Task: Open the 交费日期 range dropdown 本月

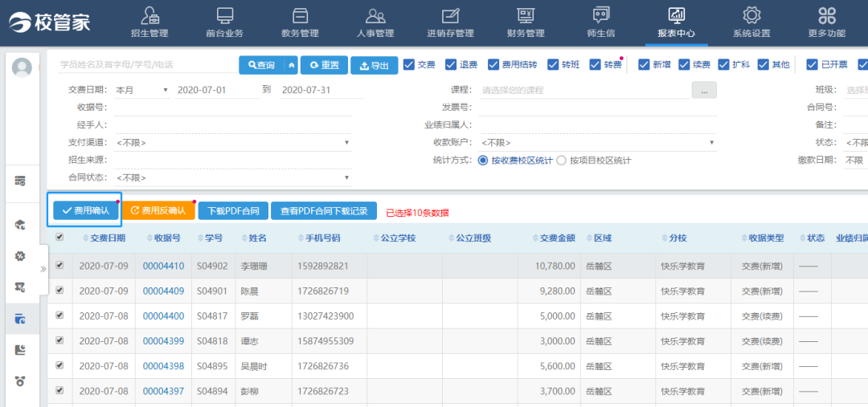Action: coord(141,90)
